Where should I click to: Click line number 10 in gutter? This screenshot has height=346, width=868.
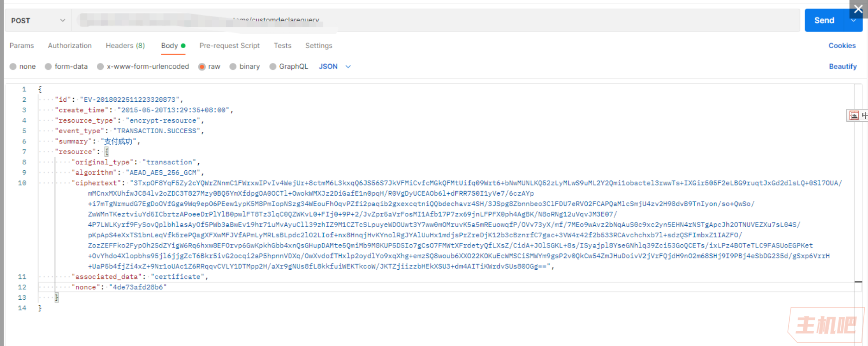(22, 183)
